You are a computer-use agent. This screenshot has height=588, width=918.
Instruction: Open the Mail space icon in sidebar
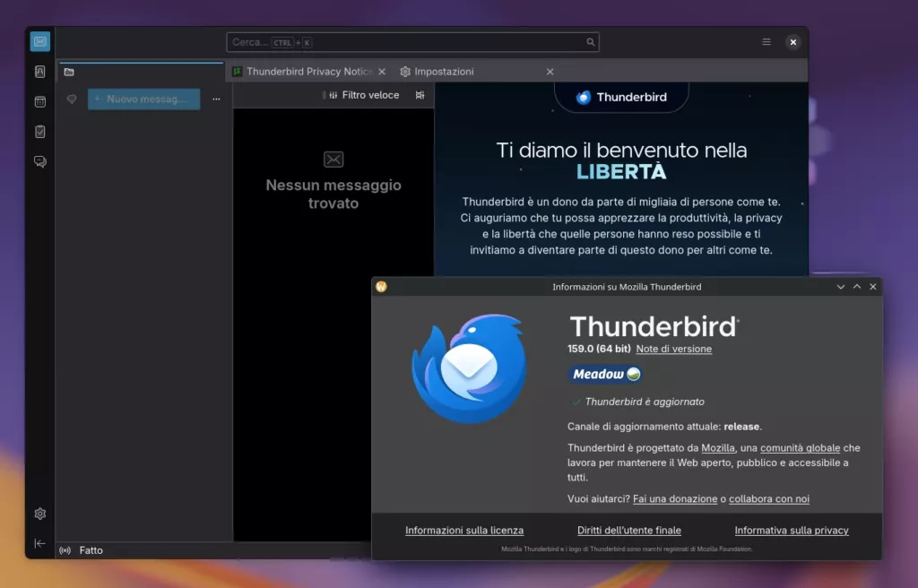pyautogui.click(x=39, y=41)
